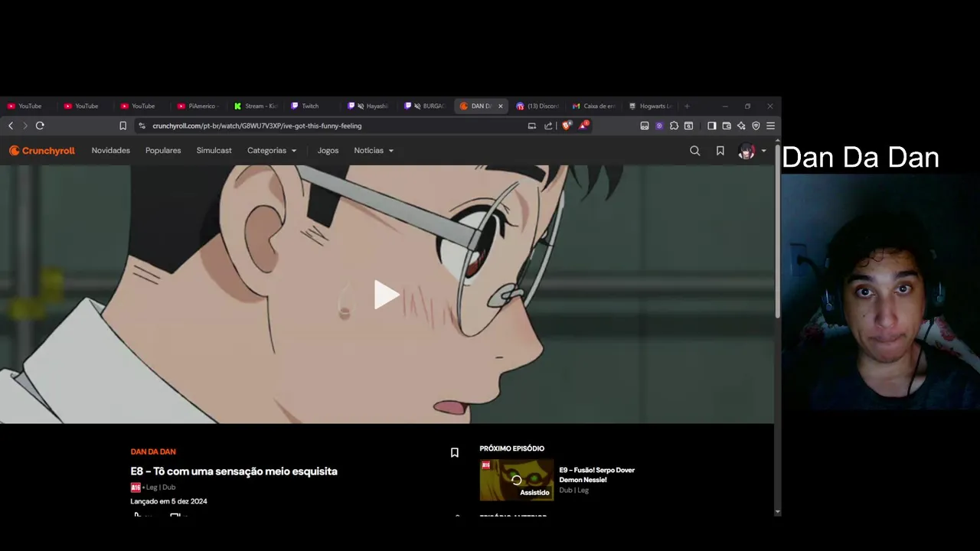
Task: Click the site settings icon beside the URL
Action: point(142,126)
